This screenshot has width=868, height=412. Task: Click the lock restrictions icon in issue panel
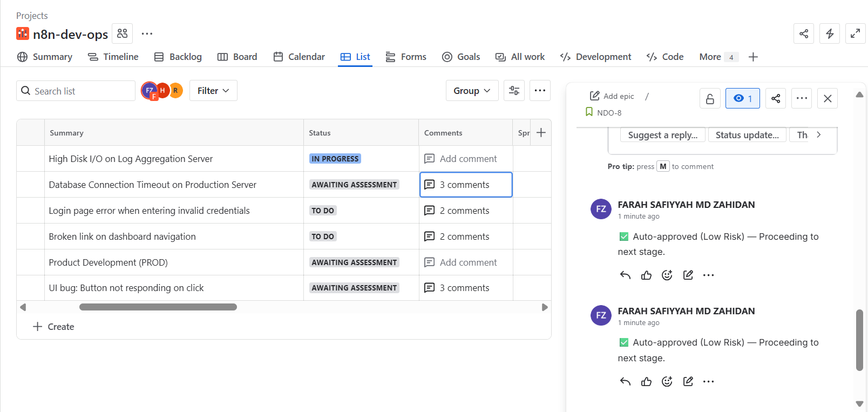710,98
